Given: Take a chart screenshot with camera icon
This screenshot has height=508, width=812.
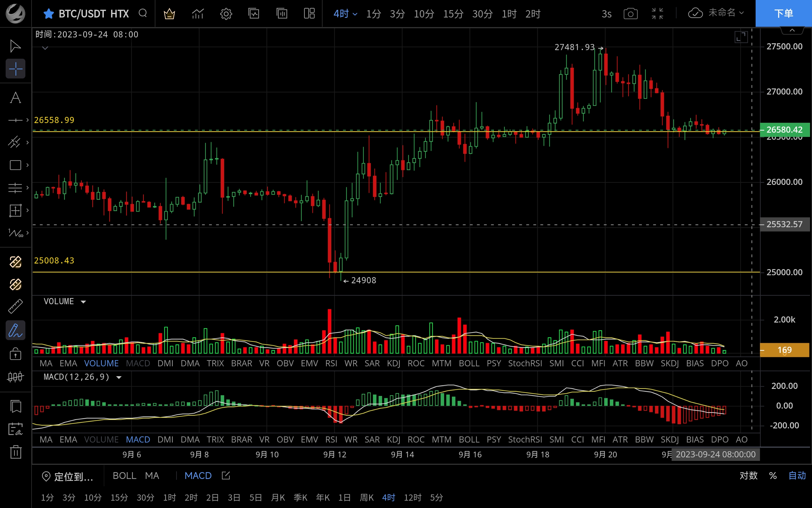Looking at the screenshot, I should click(x=630, y=14).
